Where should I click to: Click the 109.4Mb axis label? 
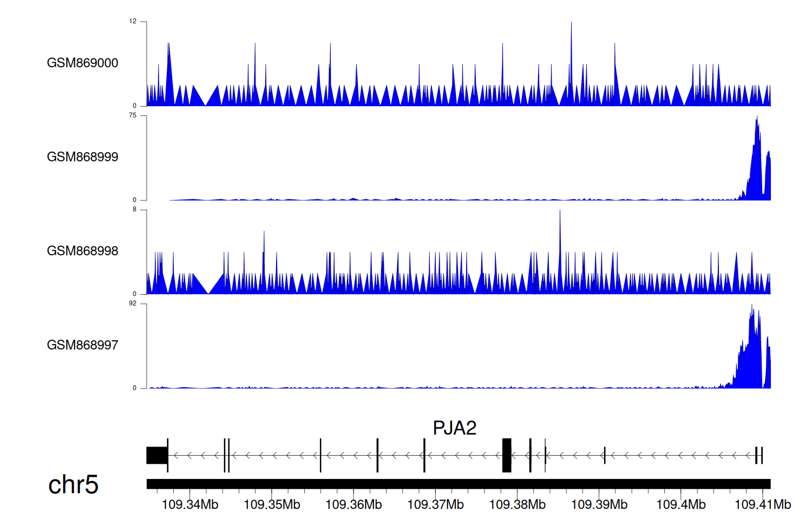pos(681,504)
